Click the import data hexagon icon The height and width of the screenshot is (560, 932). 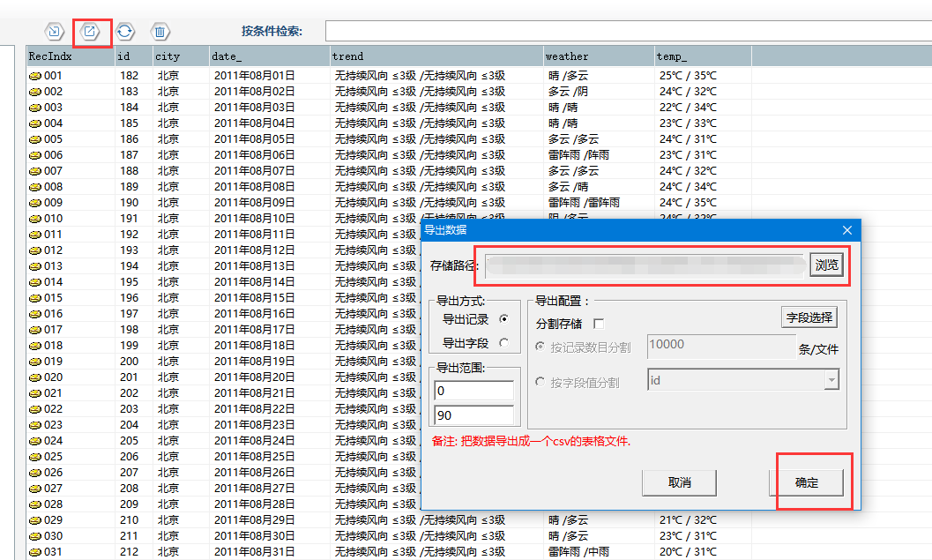[55, 32]
